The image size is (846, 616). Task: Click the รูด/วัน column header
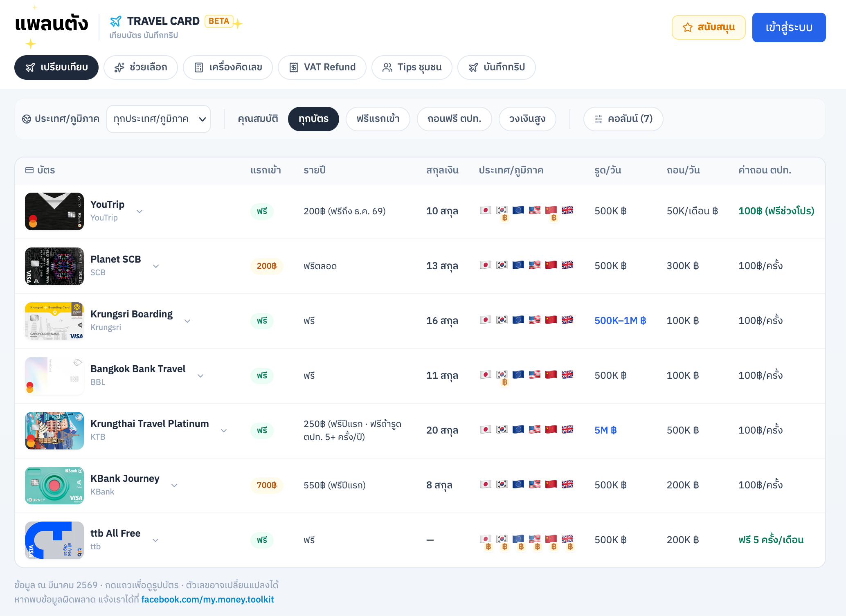608,170
